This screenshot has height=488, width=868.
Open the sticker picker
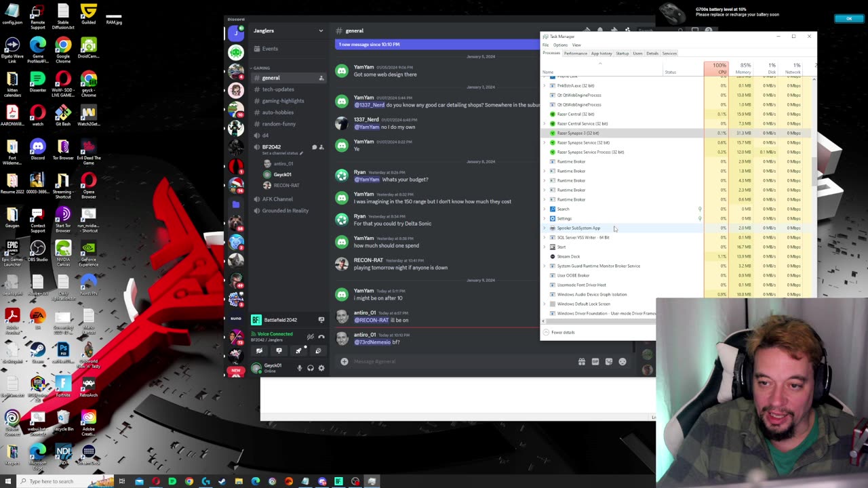[x=609, y=362]
